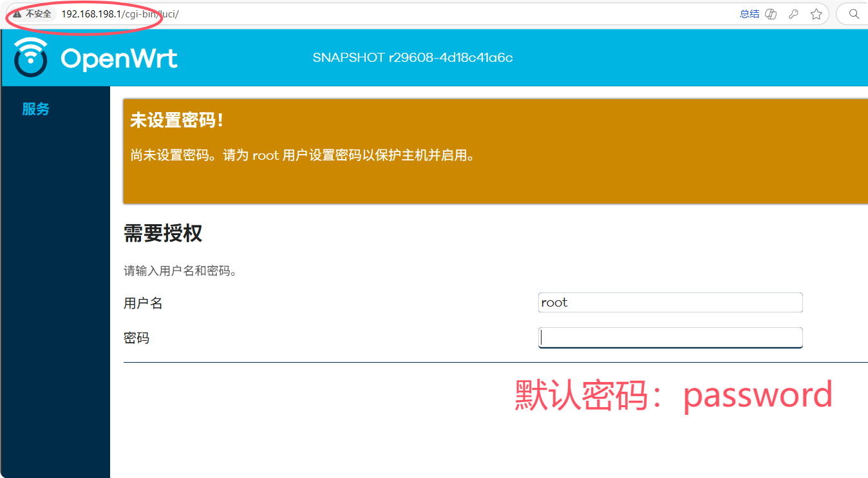
Task: Click the root password warning message text
Action: (x=303, y=155)
